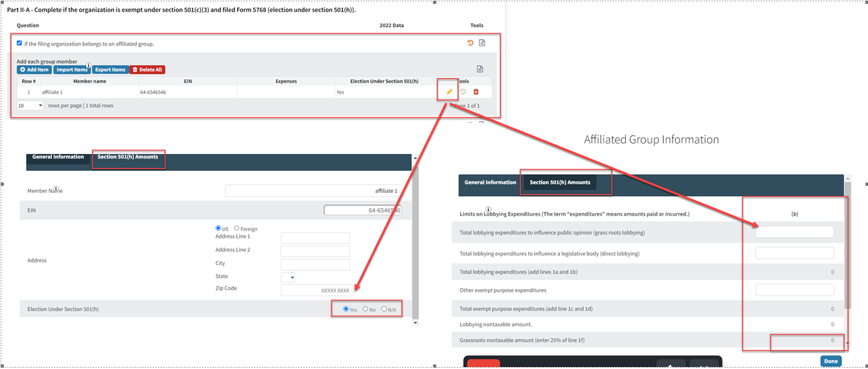The width and height of the screenshot is (868, 369).
Task: Click the Add Item button
Action: click(34, 70)
